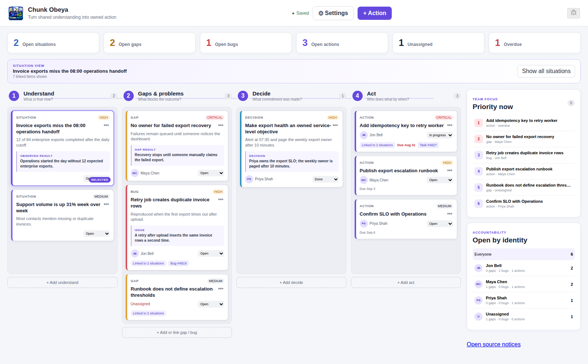This screenshot has height=364, width=588.
Task: Open more menu on Runbook thresholds gap card
Action: (x=221, y=289)
